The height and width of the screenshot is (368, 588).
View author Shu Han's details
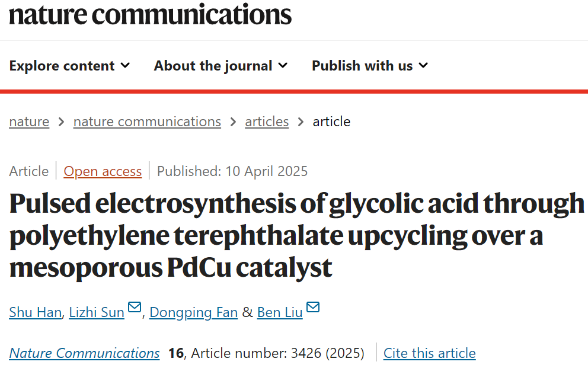coord(35,312)
